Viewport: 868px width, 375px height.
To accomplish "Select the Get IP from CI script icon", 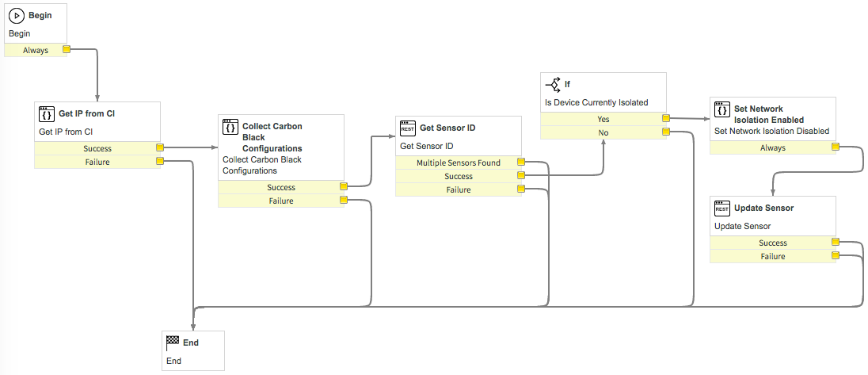I will pos(47,114).
